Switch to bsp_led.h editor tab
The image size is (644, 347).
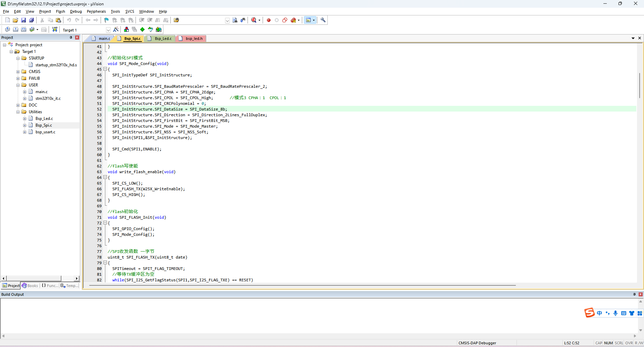pos(191,39)
